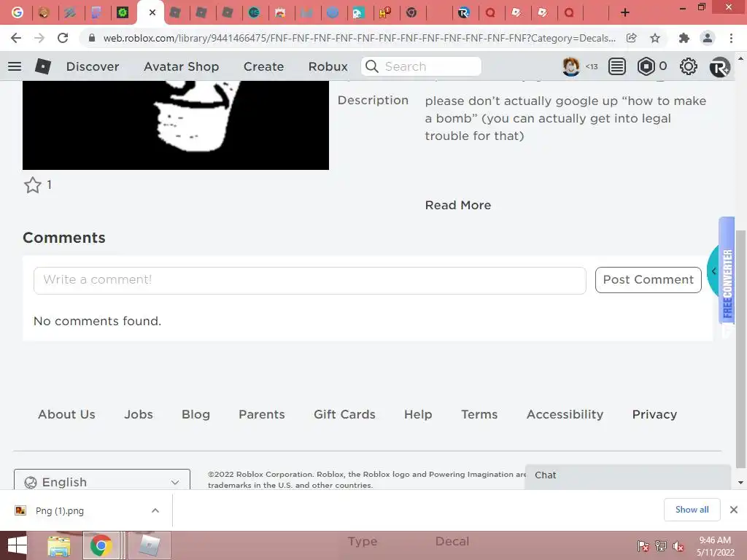
Task: Expand options arrow for Png (1).png download
Action: click(x=155, y=510)
